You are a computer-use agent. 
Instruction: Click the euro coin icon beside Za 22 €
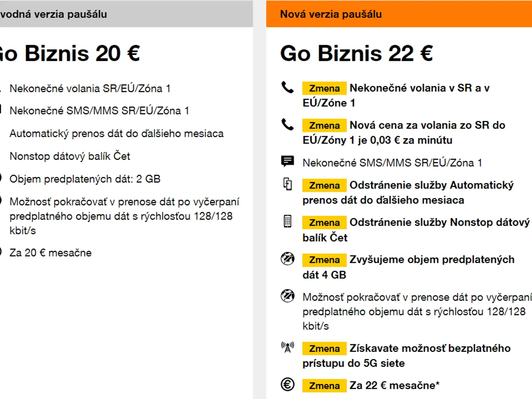288,385
